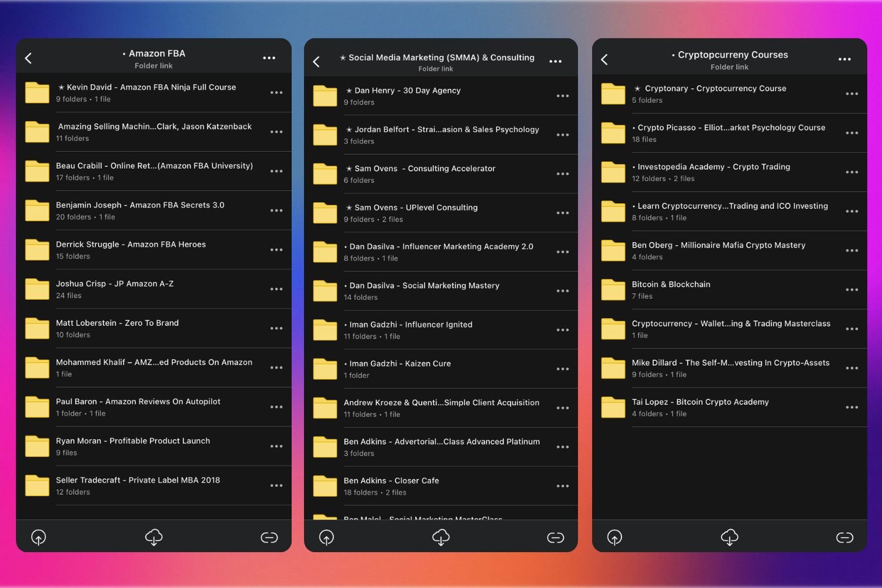Screen dimensions: 882x588
Task: Open Kevin David - Amazon FBA Ninja Full Course
Action: [154, 93]
